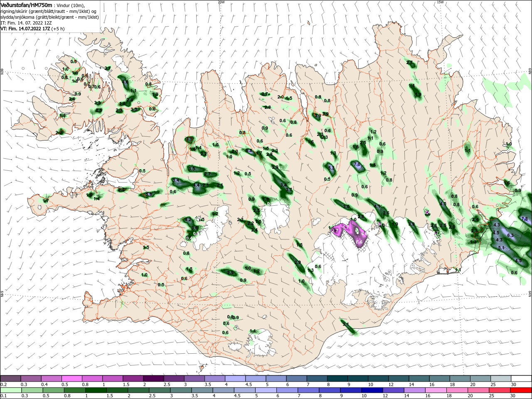Click the 5.1 precipitation value label
This screenshot has height=399, width=532.
pos(501,248)
